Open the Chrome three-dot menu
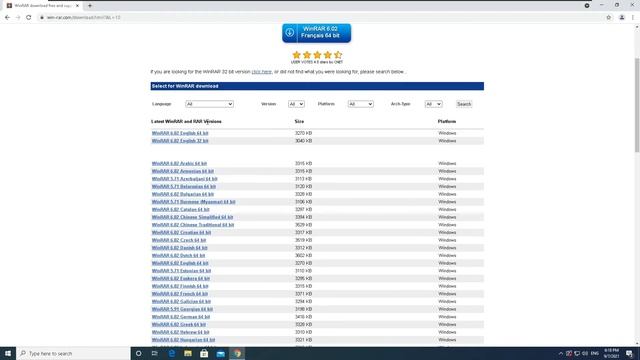 (x=633, y=18)
